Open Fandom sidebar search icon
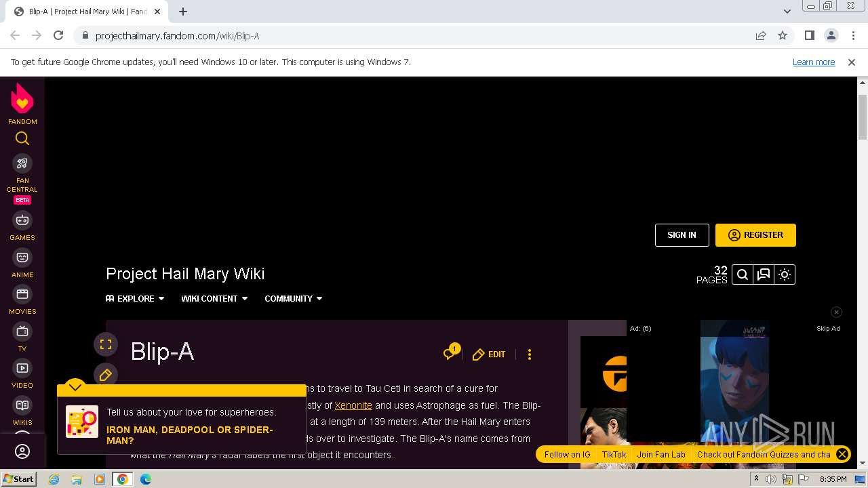Screen dimensions: 868x488 (22, 139)
